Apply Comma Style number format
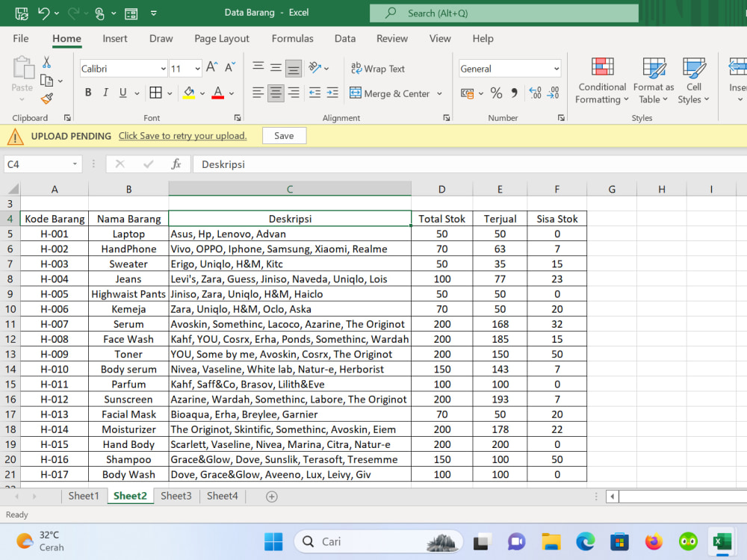747x560 pixels. 515,93
